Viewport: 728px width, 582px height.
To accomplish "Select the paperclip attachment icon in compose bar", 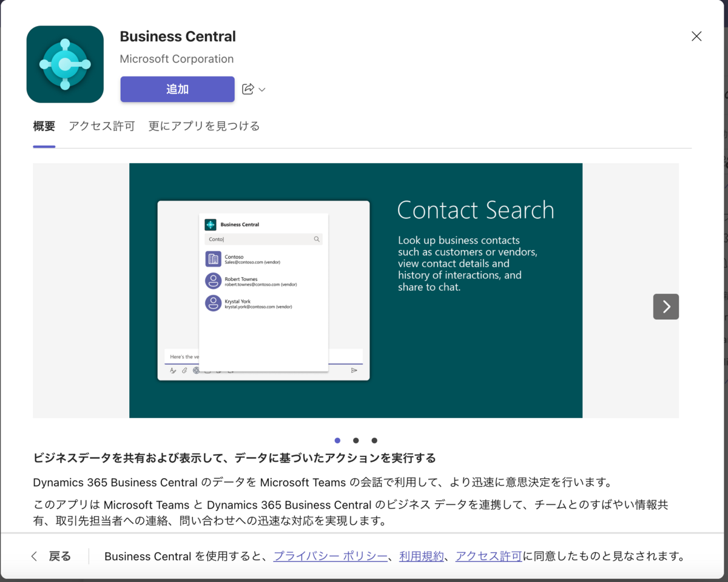I will pos(184,370).
